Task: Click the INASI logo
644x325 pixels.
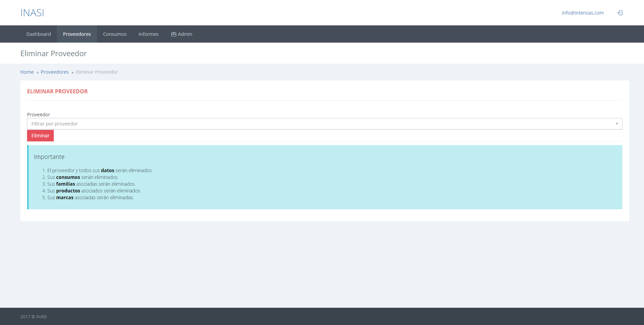Action: point(32,13)
